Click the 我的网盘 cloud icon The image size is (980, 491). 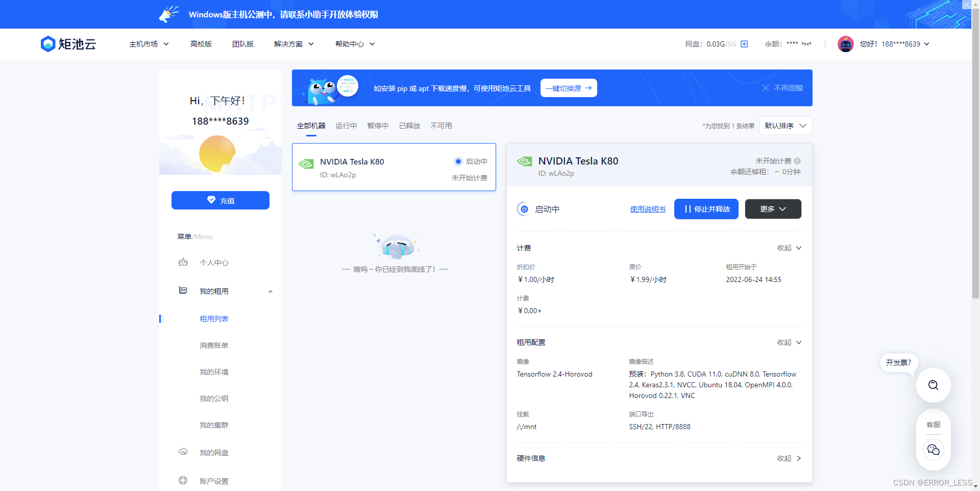[x=183, y=452]
